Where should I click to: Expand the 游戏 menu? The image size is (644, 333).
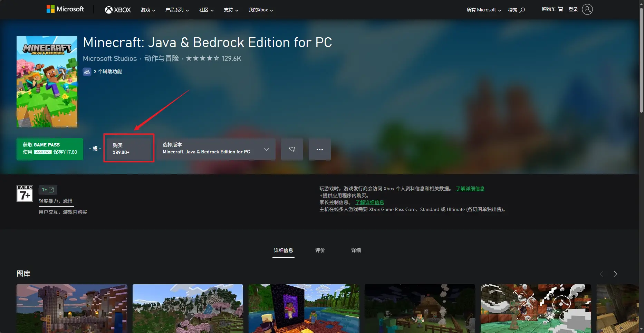tap(148, 10)
